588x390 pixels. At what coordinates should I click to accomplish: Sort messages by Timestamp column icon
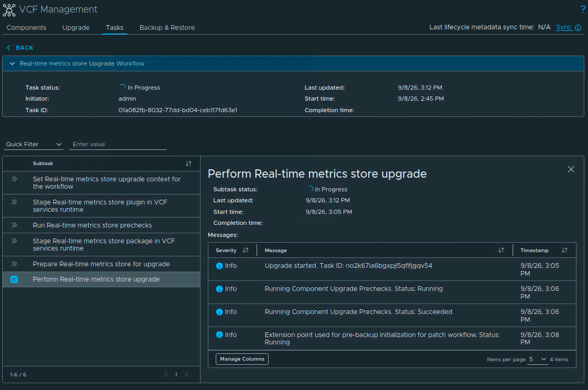[x=564, y=250]
